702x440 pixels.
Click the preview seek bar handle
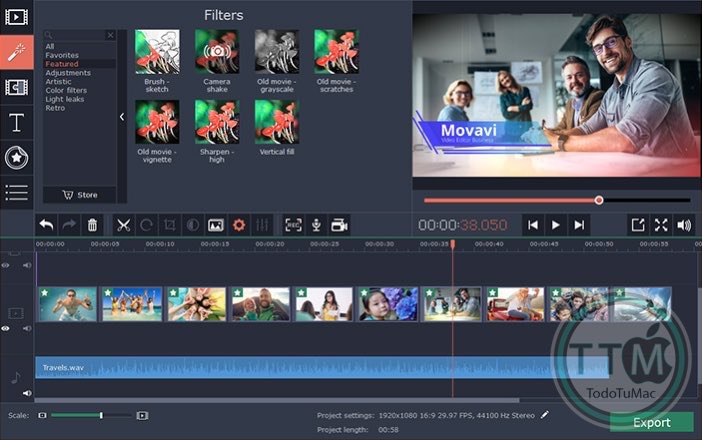point(599,200)
